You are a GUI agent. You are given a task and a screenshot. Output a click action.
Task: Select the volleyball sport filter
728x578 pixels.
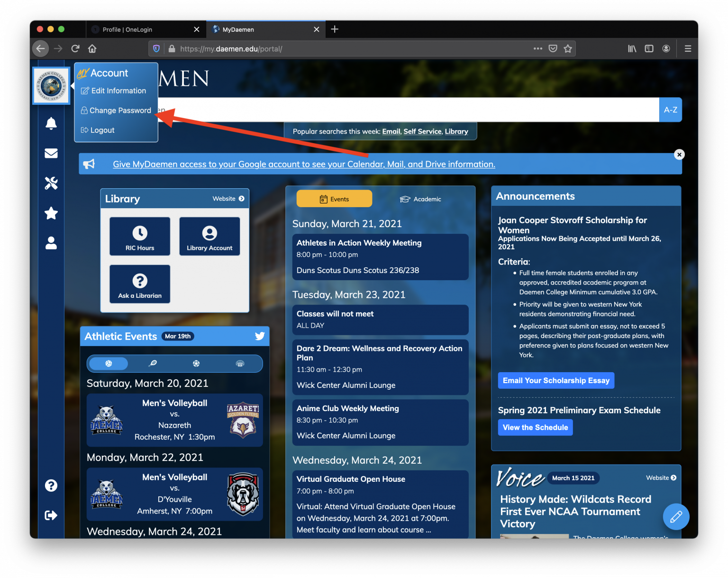tap(109, 363)
